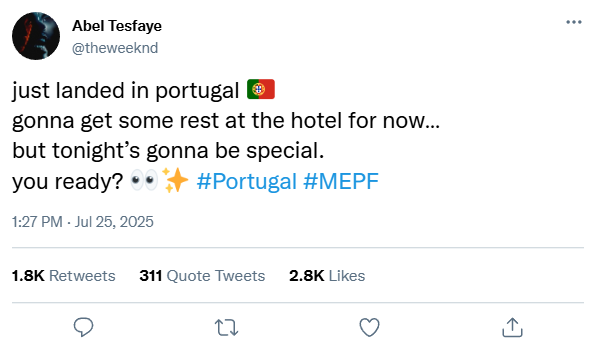Viewport: 596px width, 364px height.
Task: Open the #MEPF hashtag
Action: click(x=341, y=181)
